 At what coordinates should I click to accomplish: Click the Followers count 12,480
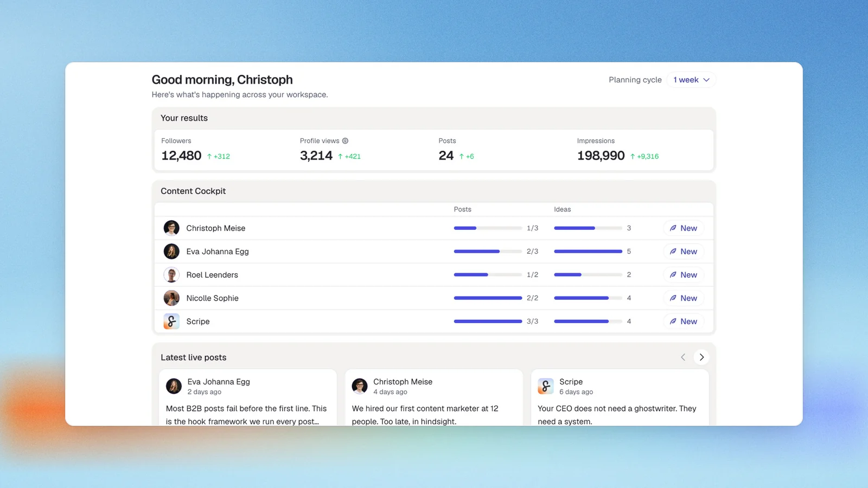(x=181, y=156)
